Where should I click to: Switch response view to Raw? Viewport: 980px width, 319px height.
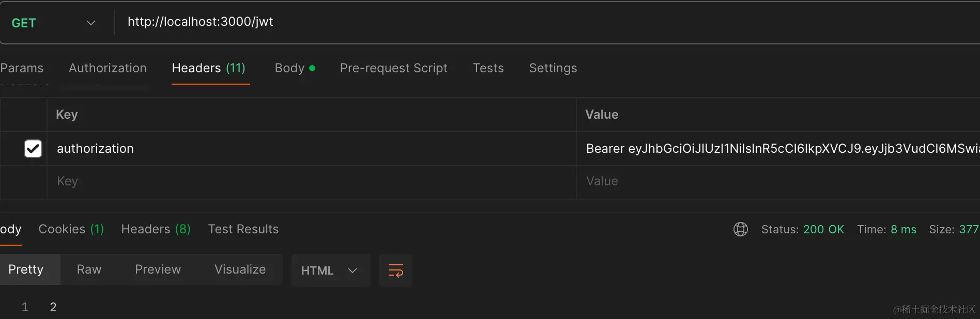point(89,269)
